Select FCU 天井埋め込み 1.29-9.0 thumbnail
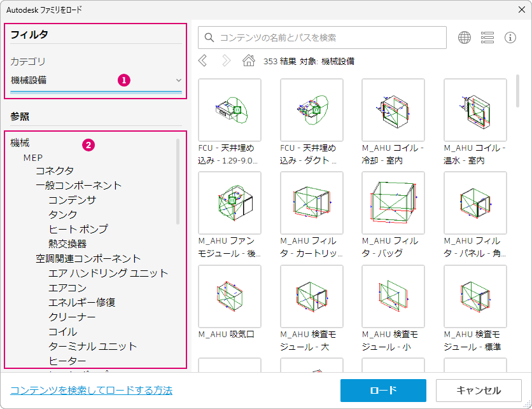Image resolution: width=532 pixels, height=409 pixels. coord(230,110)
